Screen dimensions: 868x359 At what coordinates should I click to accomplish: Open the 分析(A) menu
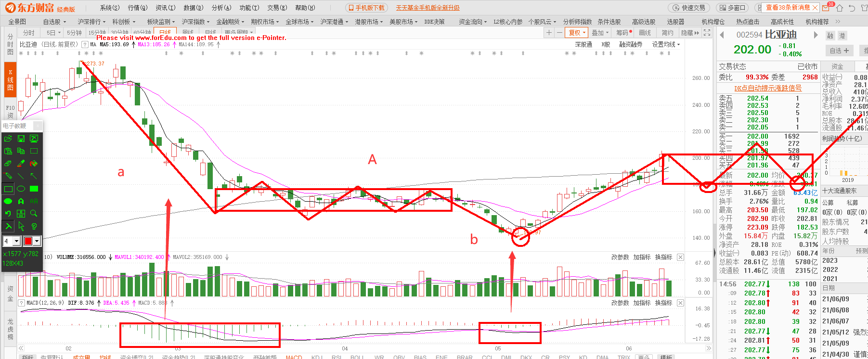click(221, 8)
